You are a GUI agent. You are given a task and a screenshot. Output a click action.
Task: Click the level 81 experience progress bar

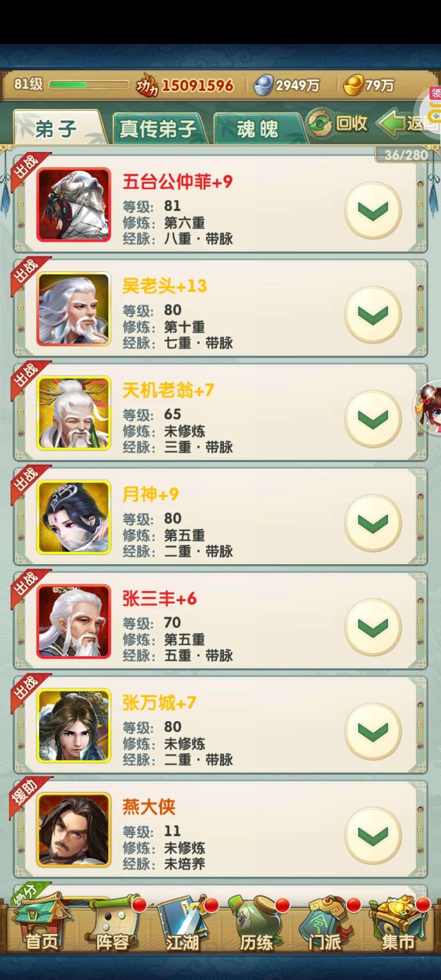click(x=89, y=85)
